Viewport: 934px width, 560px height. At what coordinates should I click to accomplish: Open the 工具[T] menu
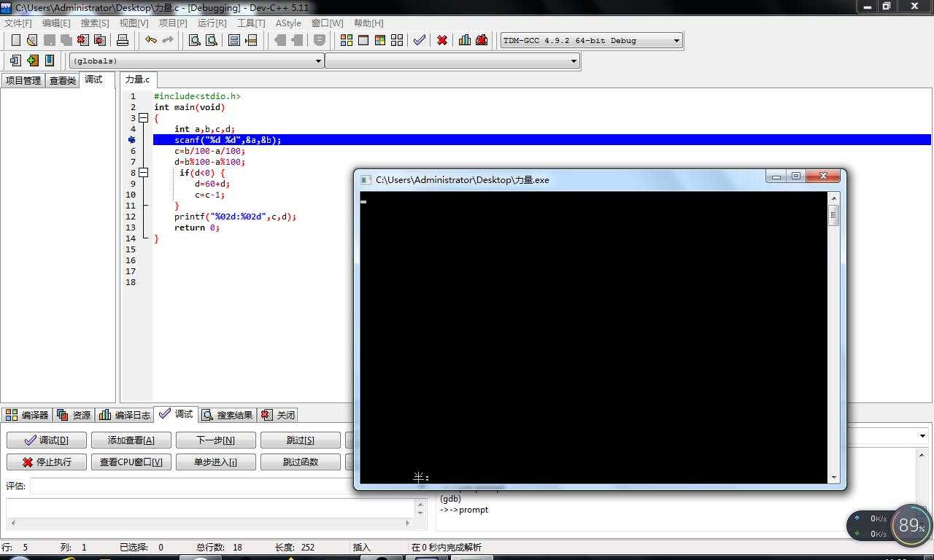(x=251, y=23)
